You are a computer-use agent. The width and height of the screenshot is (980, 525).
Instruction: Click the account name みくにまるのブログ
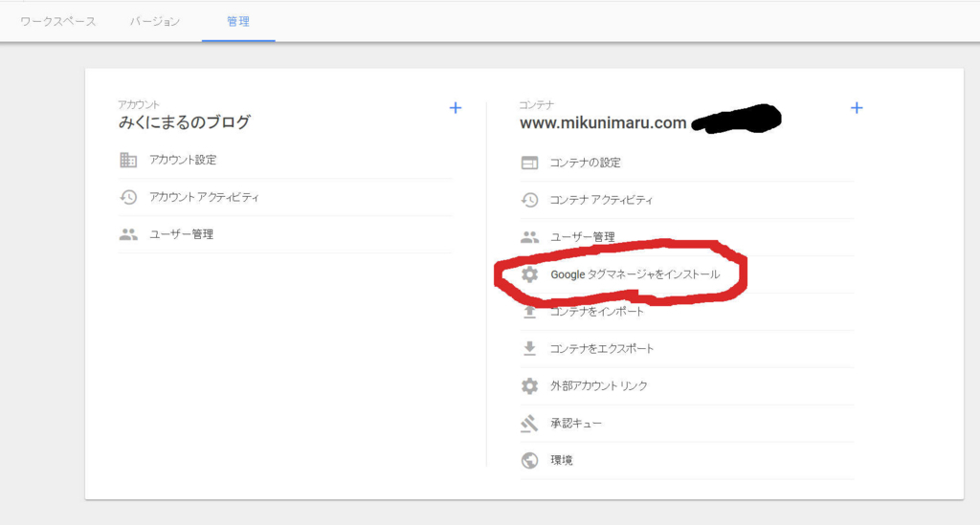(x=185, y=121)
